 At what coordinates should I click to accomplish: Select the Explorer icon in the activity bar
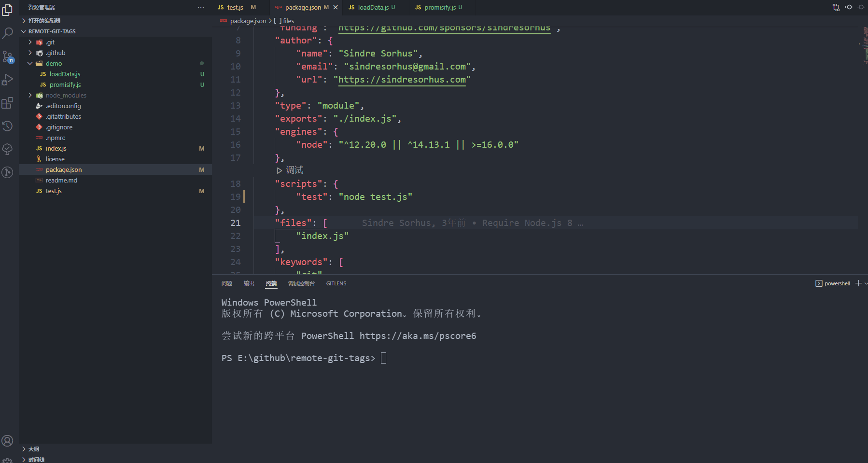[8, 10]
